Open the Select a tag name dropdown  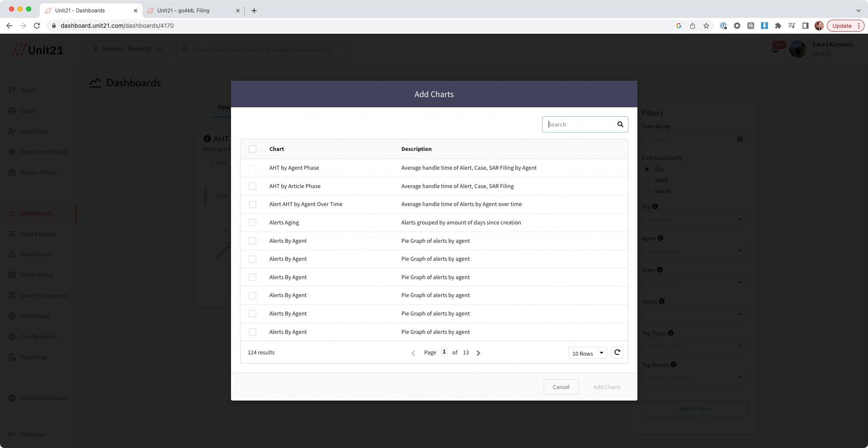point(695,377)
